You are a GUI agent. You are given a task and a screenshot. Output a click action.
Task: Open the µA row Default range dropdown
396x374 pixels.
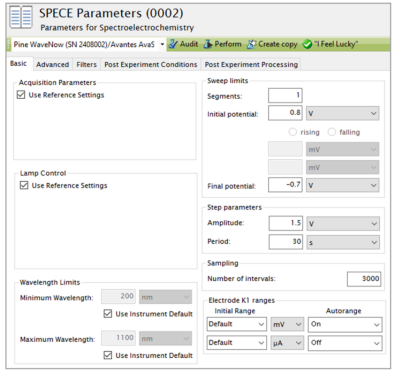236,343
